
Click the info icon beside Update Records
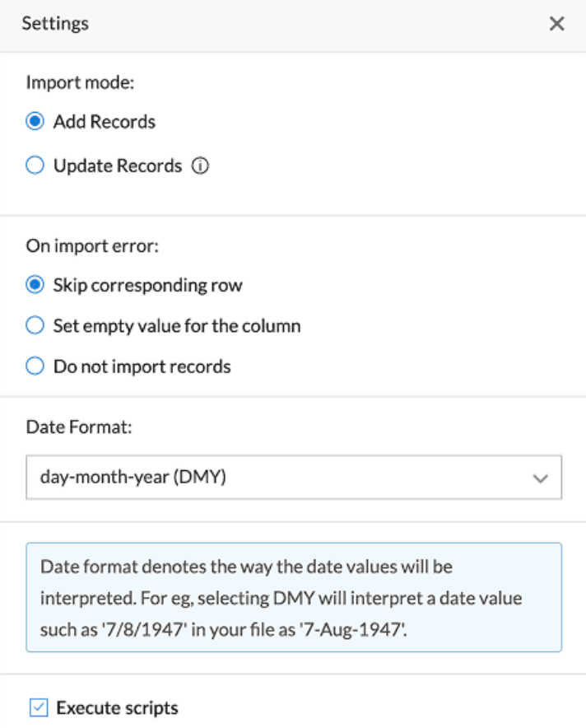(200, 166)
